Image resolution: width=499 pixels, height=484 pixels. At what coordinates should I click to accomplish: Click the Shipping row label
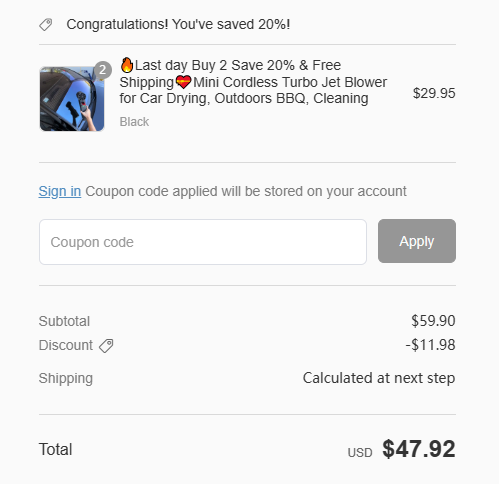pos(66,379)
